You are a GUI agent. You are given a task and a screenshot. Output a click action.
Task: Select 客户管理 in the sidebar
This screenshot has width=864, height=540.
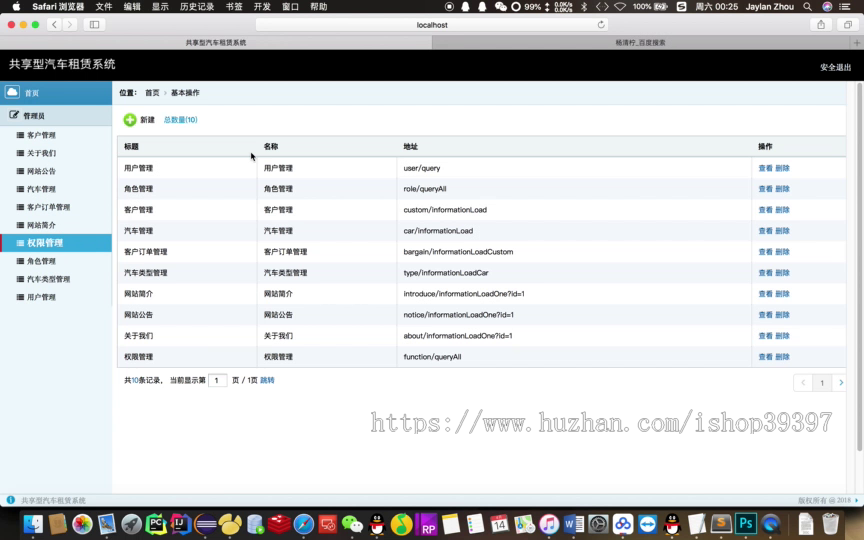(x=41, y=135)
